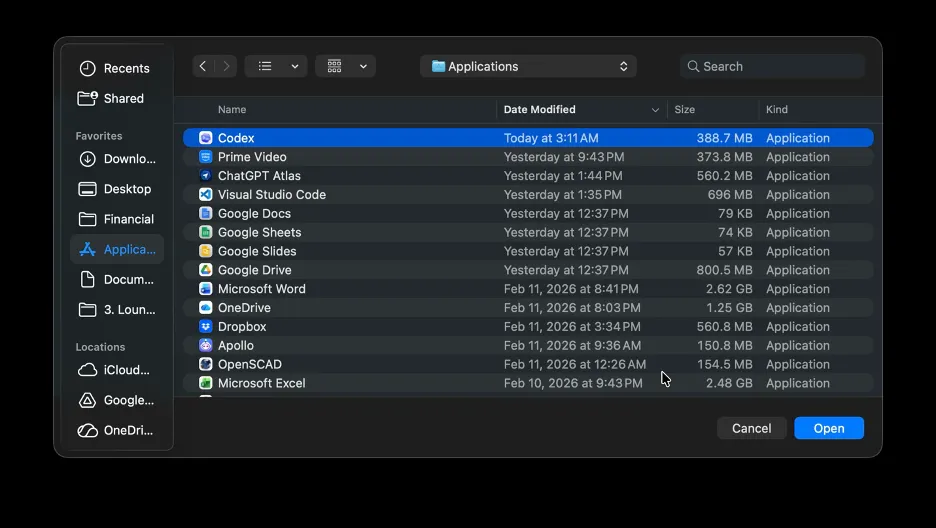Click the '57 KB' size cell

click(735, 251)
